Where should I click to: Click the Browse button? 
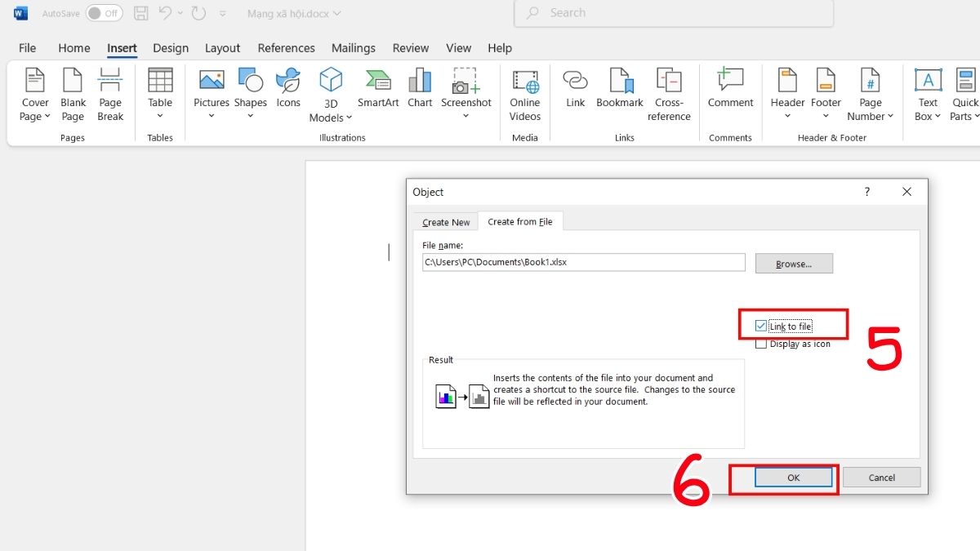pyautogui.click(x=793, y=263)
